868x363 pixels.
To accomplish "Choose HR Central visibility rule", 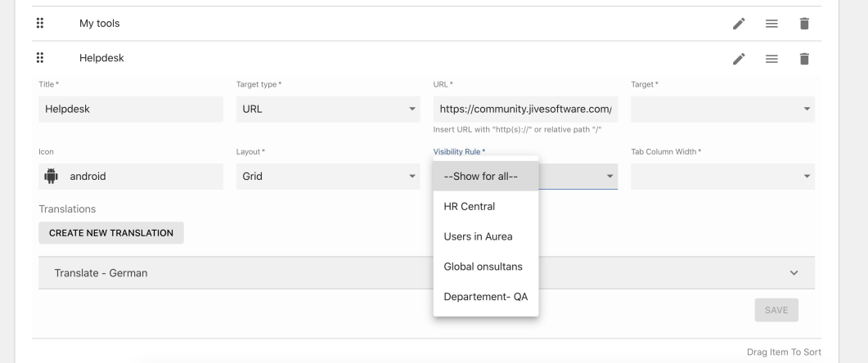I will point(485,206).
